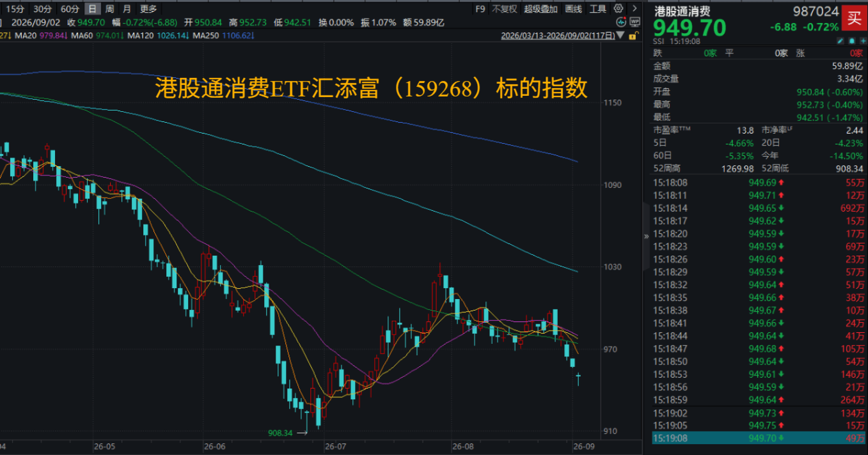
Task: Set a price alert with bell icon
Action: tap(851, 40)
